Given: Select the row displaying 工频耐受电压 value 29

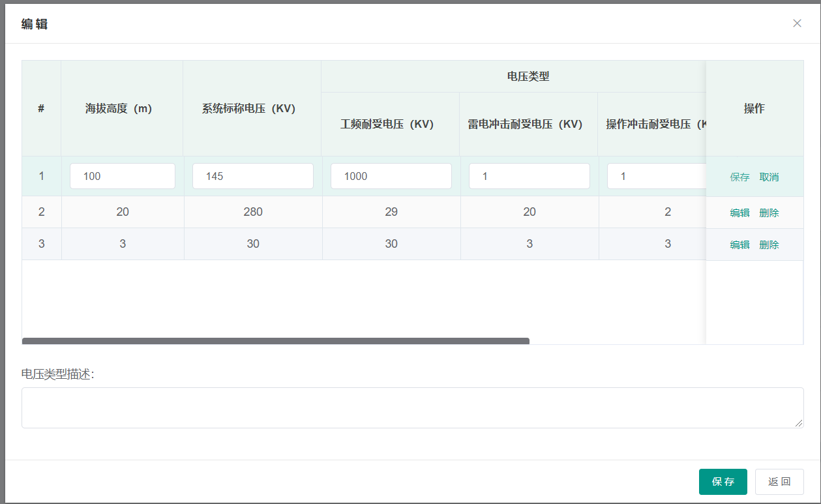Looking at the screenshot, I should [x=391, y=212].
